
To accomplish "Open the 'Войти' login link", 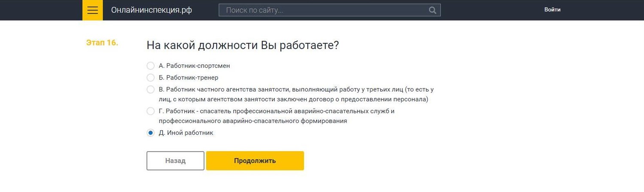I will 552,9.
